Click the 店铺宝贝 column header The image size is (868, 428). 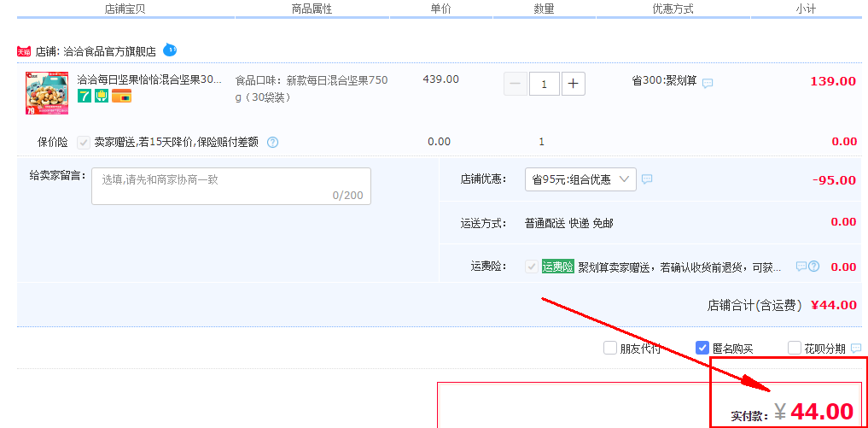click(x=125, y=9)
